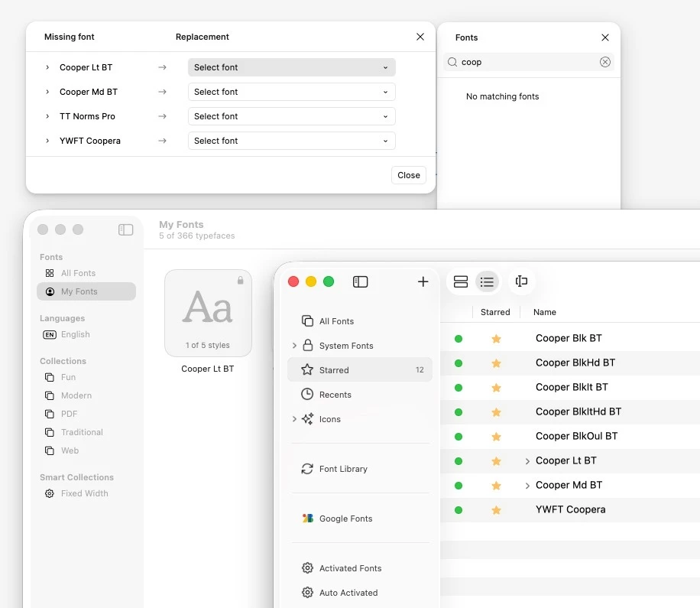This screenshot has height=608, width=700.
Task: Open the Select font dropdown for TT Norms Pro
Action: pyautogui.click(x=291, y=116)
